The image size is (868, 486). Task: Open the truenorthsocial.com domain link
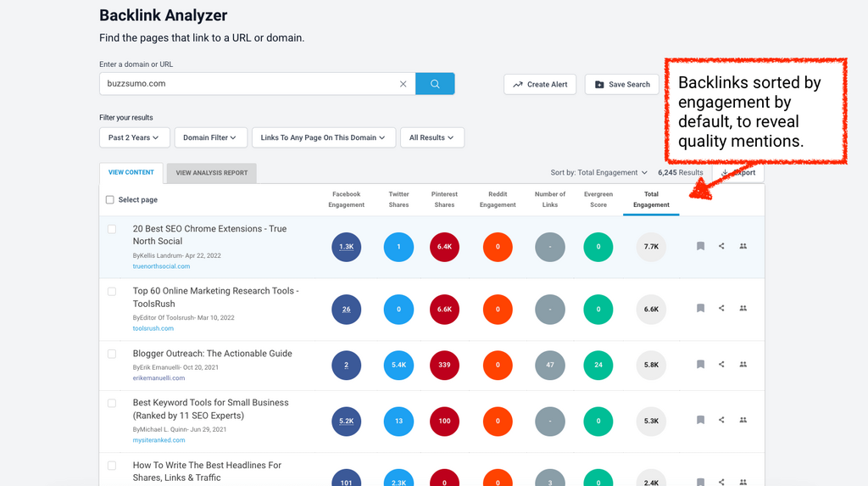click(x=161, y=266)
